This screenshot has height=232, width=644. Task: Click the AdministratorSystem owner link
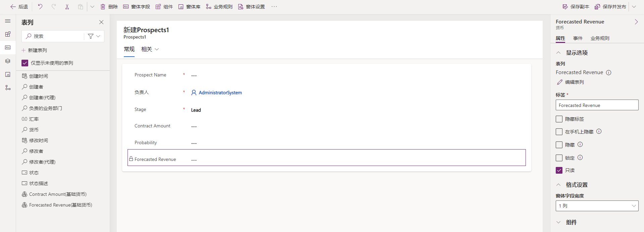(220, 93)
